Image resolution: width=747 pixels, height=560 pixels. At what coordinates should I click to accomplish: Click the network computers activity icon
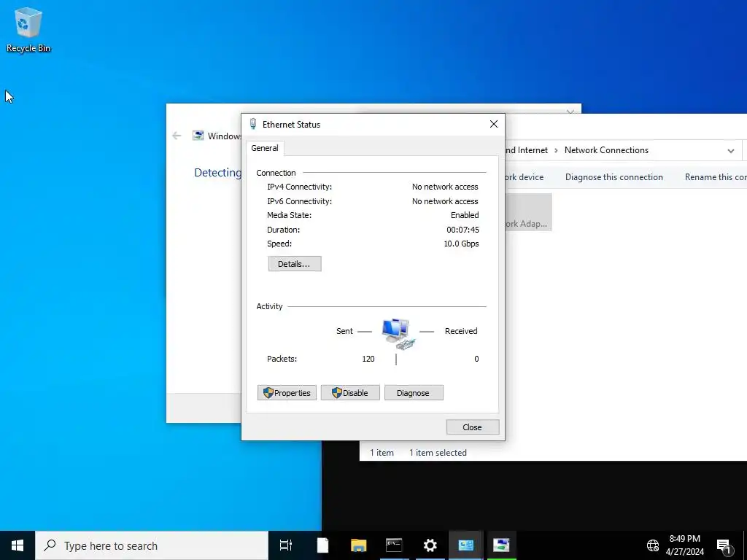tap(398, 334)
